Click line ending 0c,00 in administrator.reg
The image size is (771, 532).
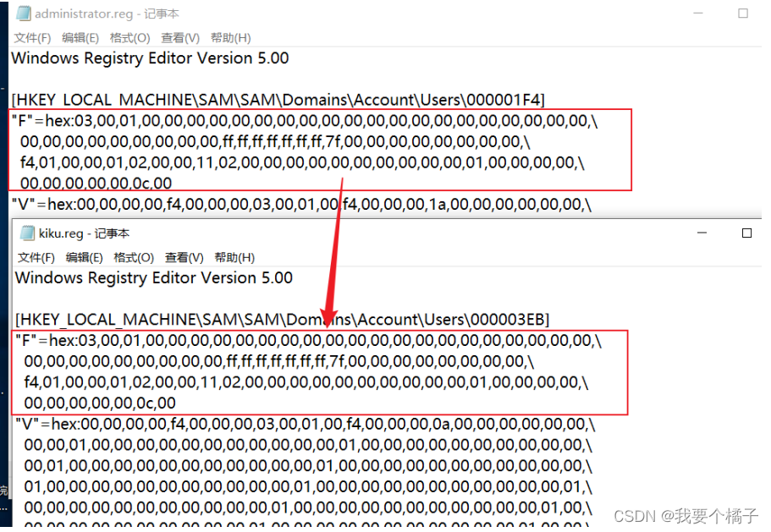96,184
